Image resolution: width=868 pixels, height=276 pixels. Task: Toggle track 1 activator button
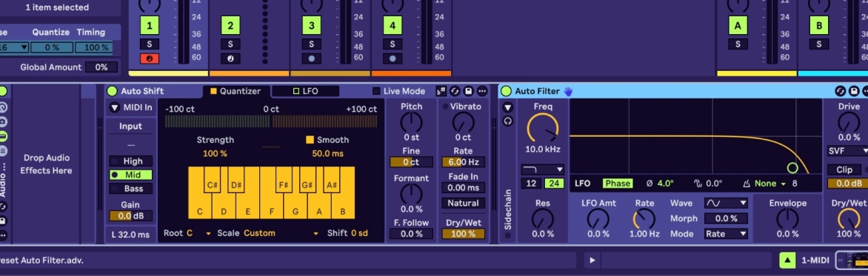(149, 25)
